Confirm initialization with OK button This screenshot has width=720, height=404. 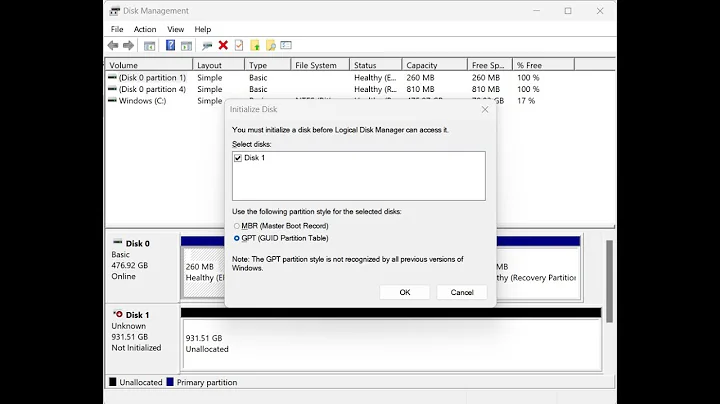click(405, 292)
